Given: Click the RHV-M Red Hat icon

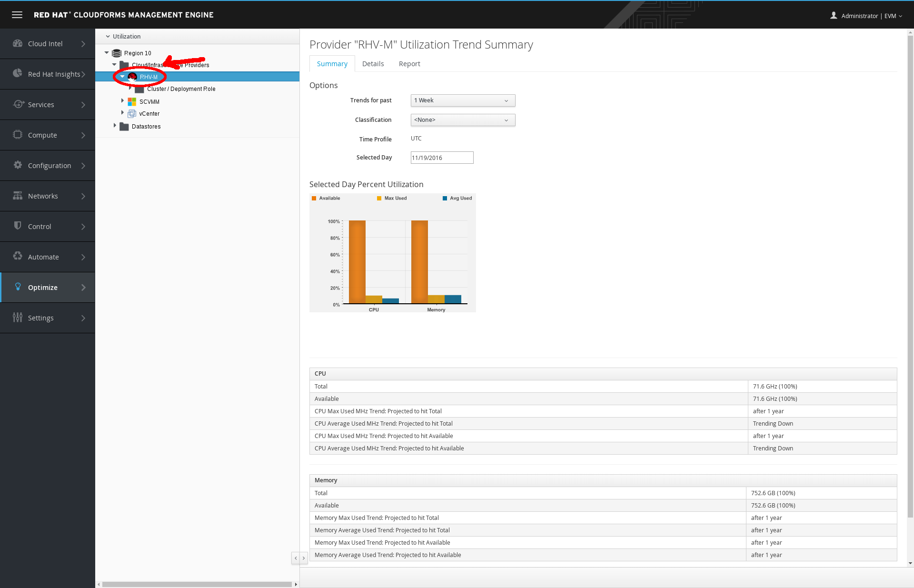Looking at the screenshot, I should 132,77.
